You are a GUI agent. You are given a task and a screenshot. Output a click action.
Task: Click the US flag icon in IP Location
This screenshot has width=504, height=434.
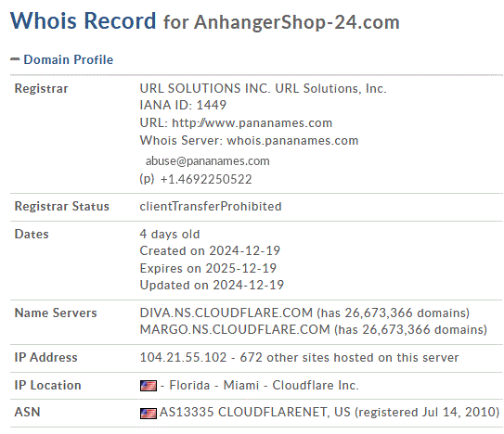(x=149, y=386)
